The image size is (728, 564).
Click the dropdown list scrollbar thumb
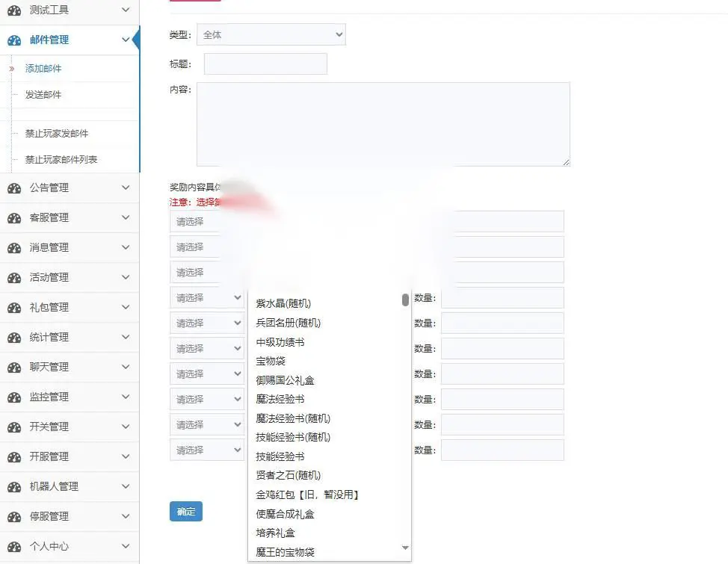pyautogui.click(x=405, y=300)
